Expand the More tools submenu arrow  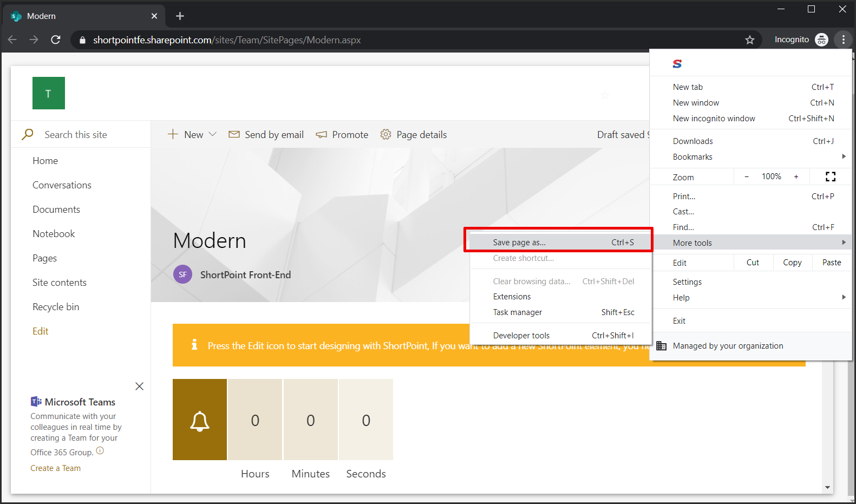(x=844, y=242)
